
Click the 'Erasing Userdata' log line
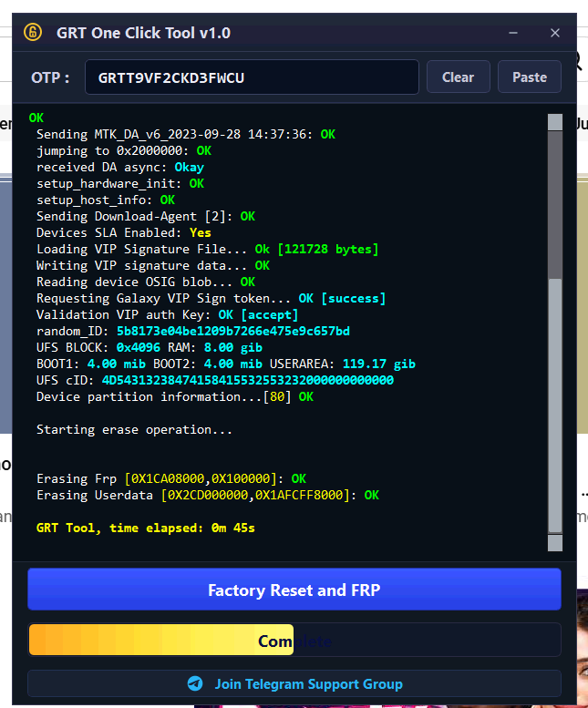point(208,495)
